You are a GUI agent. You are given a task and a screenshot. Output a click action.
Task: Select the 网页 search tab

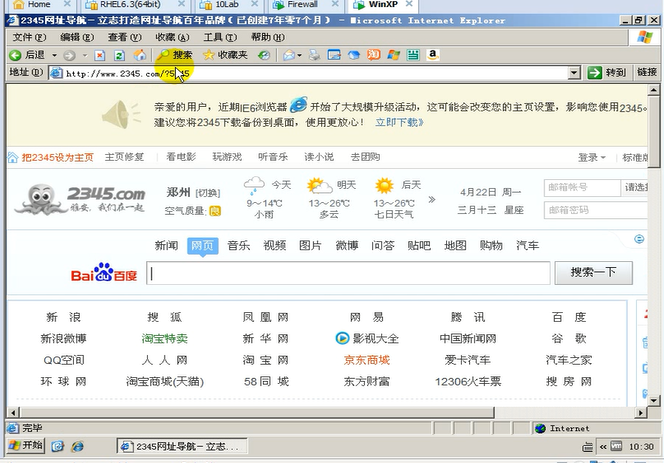[x=202, y=245]
